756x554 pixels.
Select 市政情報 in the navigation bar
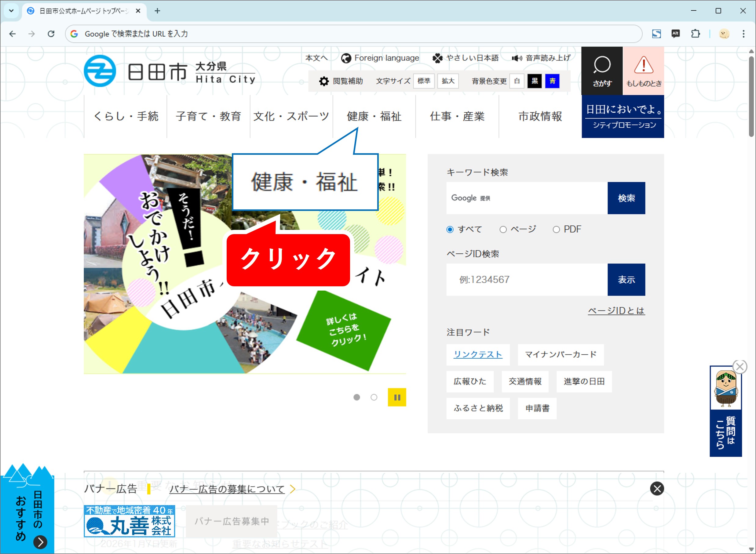coord(540,117)
